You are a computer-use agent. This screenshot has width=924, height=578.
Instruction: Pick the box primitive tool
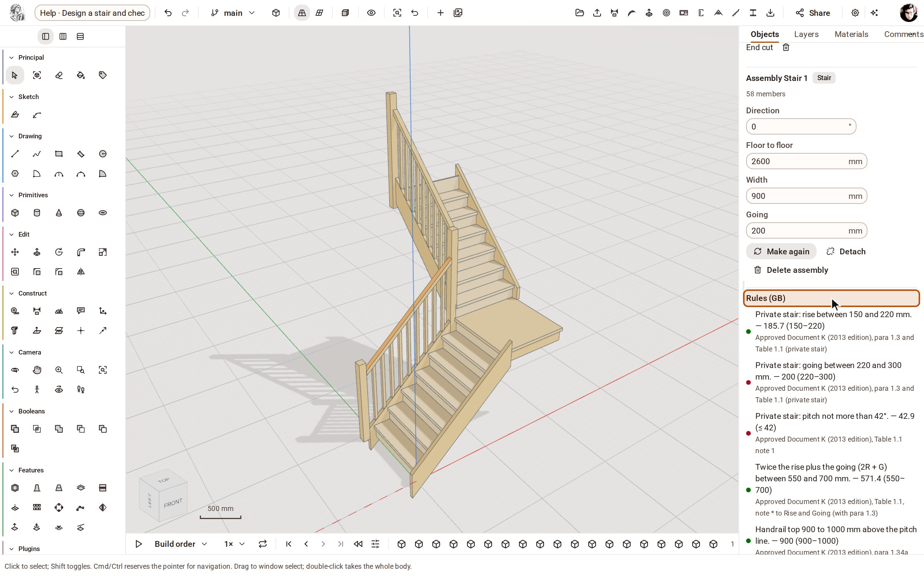pos(15,213)
